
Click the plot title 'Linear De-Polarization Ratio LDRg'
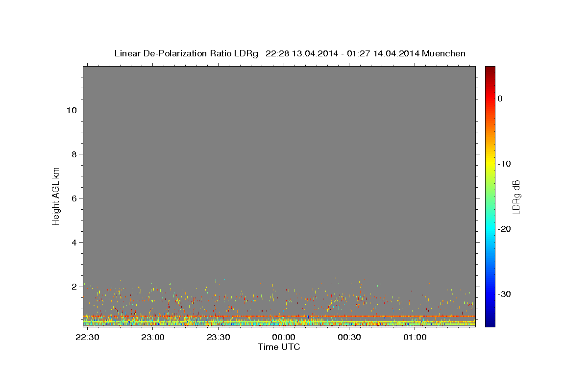[186, 53]
